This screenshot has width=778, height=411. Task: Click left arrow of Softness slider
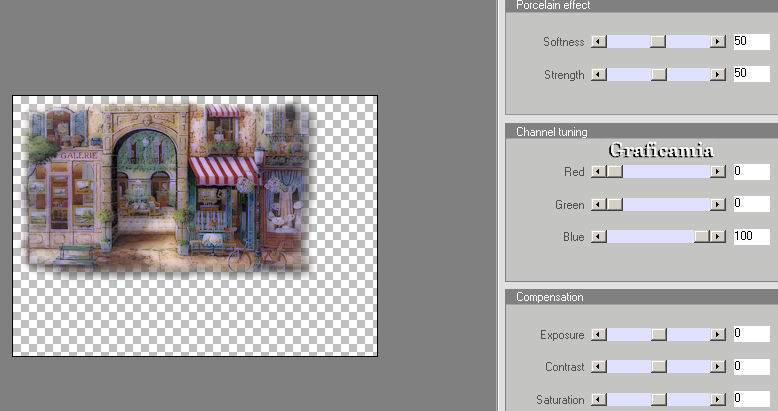tap(599, 42)
